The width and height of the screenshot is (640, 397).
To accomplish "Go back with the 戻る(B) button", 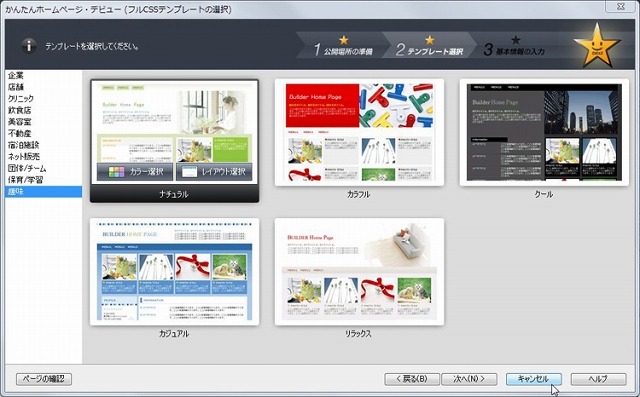I will (x=412, y=379).
